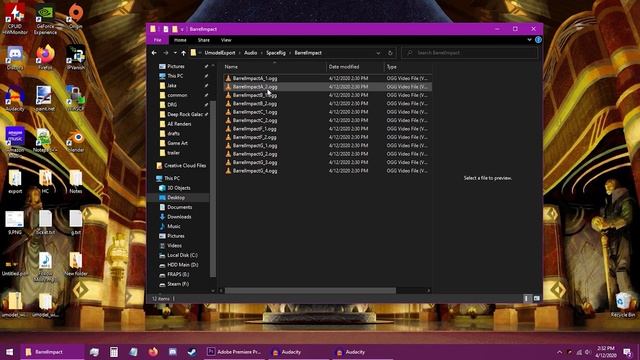Click the VLC cone icon of BarrelImpactG_4.ogg
Screen dimensions: 640x360
[229, 171]
